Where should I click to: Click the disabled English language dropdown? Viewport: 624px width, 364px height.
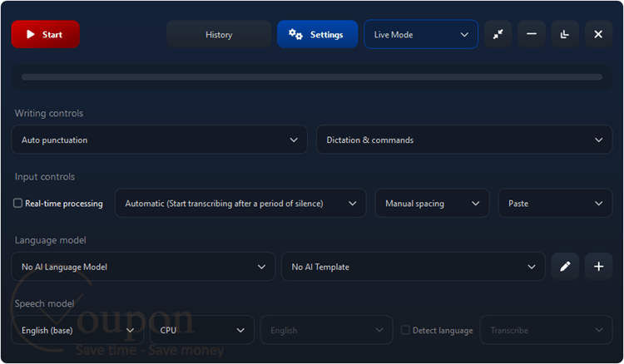coord(326,330)
